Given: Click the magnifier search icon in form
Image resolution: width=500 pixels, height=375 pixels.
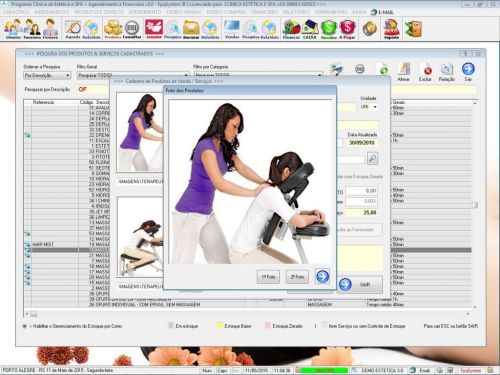Looking at the screenshot, I should coord(372,158).
